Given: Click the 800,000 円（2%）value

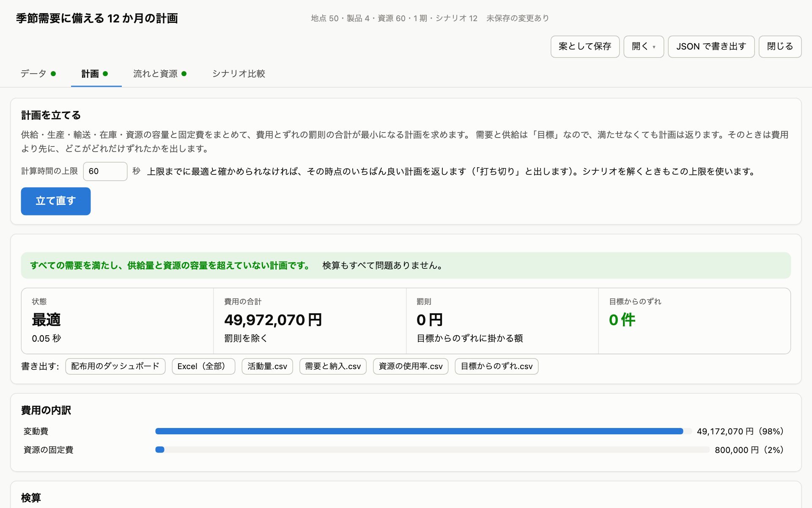Looking at the screenshot, I should 749,450.
